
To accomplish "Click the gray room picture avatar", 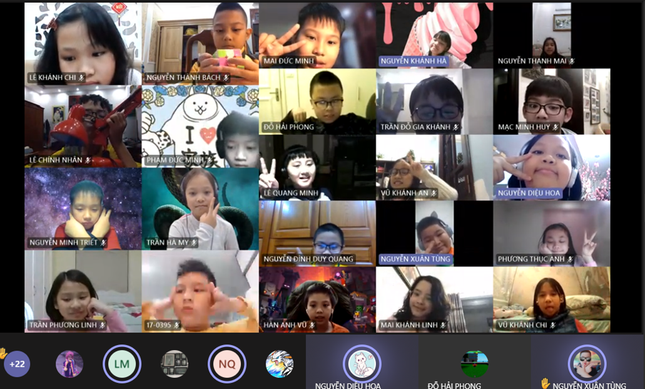I will (x=174, y=364).
